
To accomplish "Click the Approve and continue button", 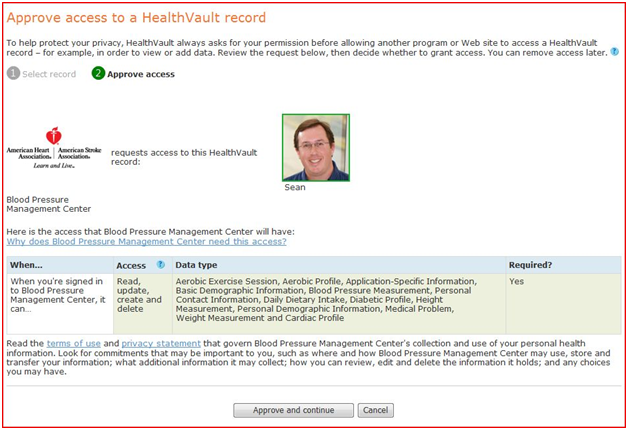I will [x=294, y=410].
